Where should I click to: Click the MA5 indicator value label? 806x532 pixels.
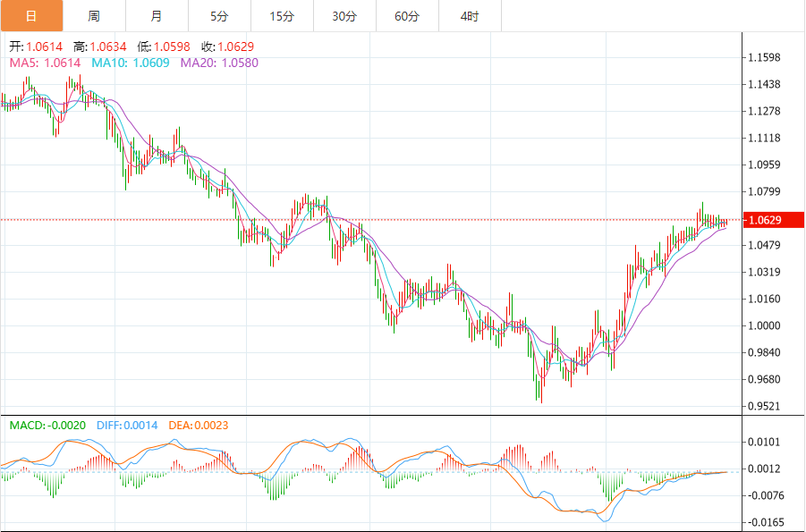(x=45, y=63)
